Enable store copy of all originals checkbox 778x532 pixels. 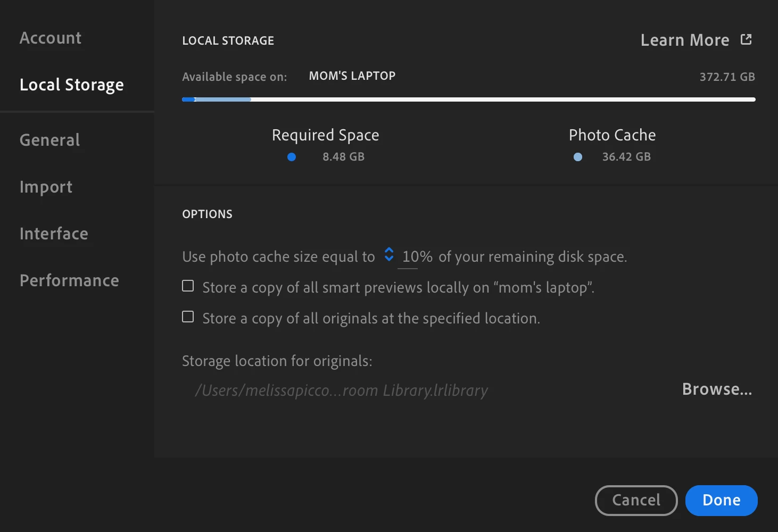[x=188, y=317]
